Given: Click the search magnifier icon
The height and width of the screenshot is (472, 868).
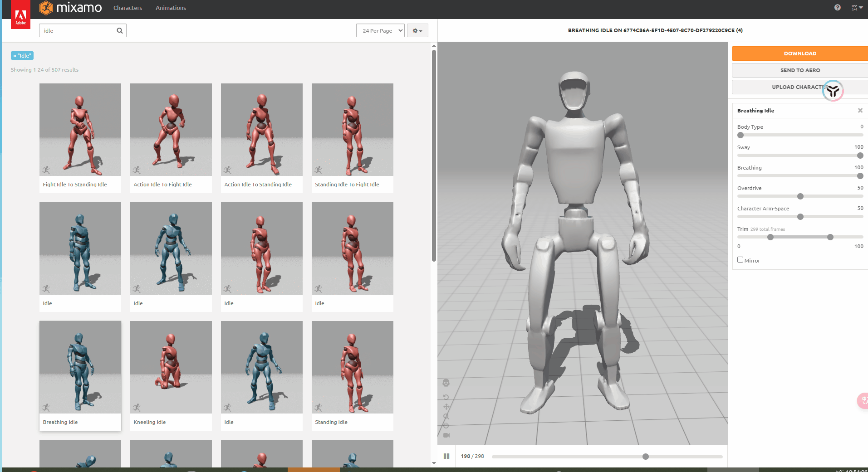Looking at the screenshot, I should (120, 31).
